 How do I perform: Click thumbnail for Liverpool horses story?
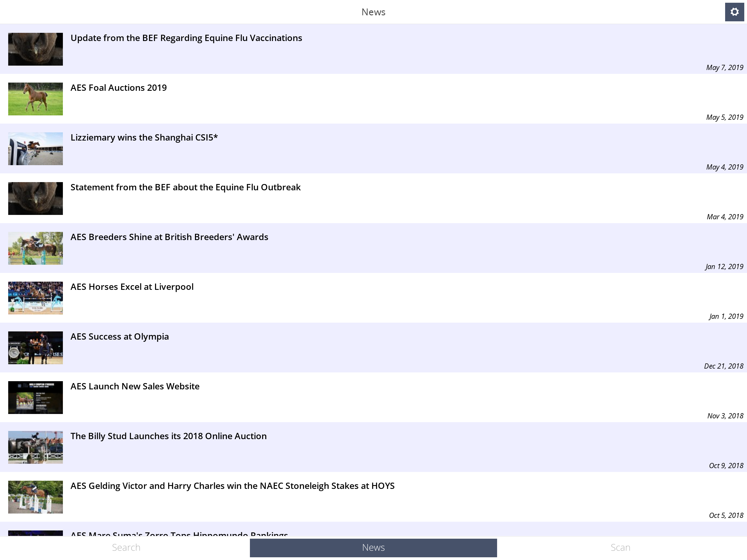click(36, 298)
